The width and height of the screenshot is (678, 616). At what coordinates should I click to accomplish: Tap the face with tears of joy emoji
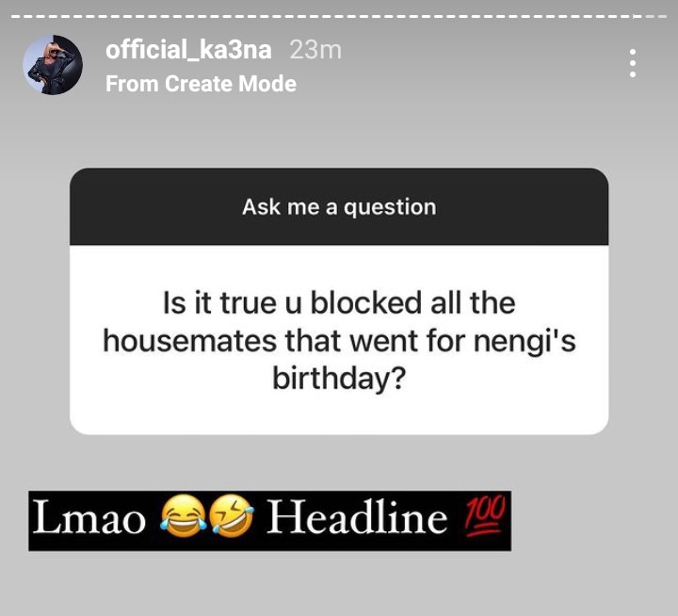(183, 517)
